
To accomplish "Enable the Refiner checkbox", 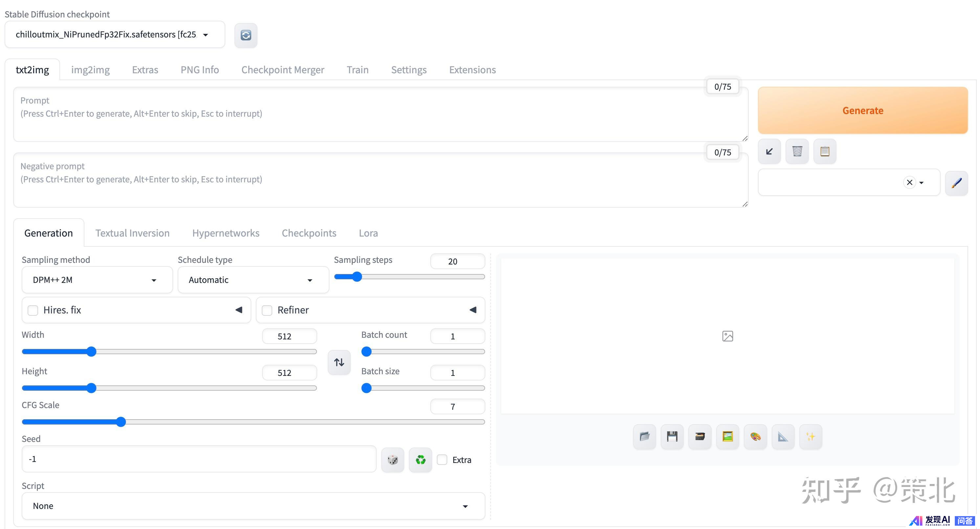I will point(267,310).
